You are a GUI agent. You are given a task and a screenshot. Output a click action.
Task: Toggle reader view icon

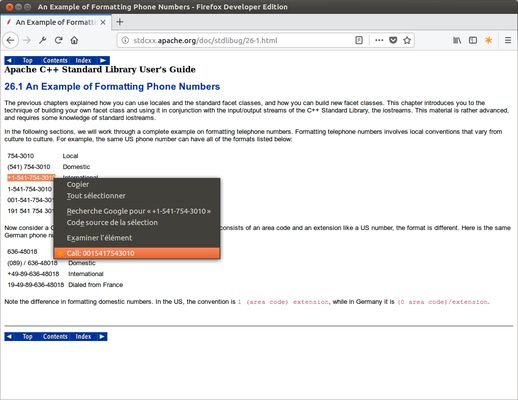pyautogui.click(x=359, y=40)
